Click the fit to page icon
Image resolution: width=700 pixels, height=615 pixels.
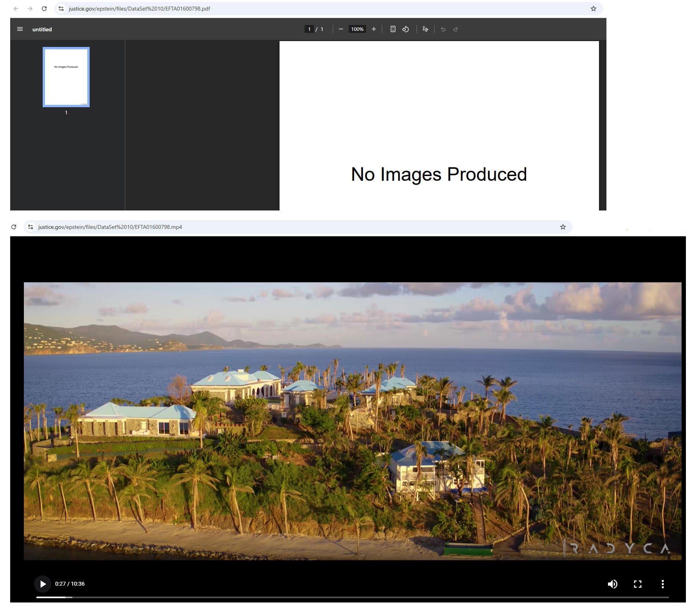pyautogui.click(x=393, y=29)
